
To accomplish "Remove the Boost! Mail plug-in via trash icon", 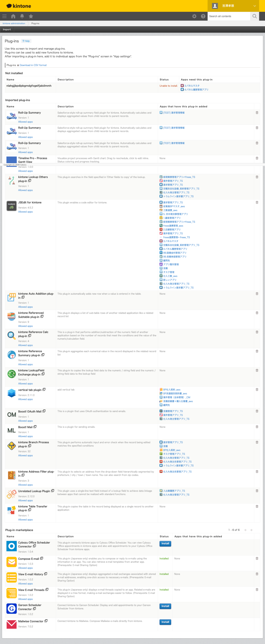I will point(257,427).
